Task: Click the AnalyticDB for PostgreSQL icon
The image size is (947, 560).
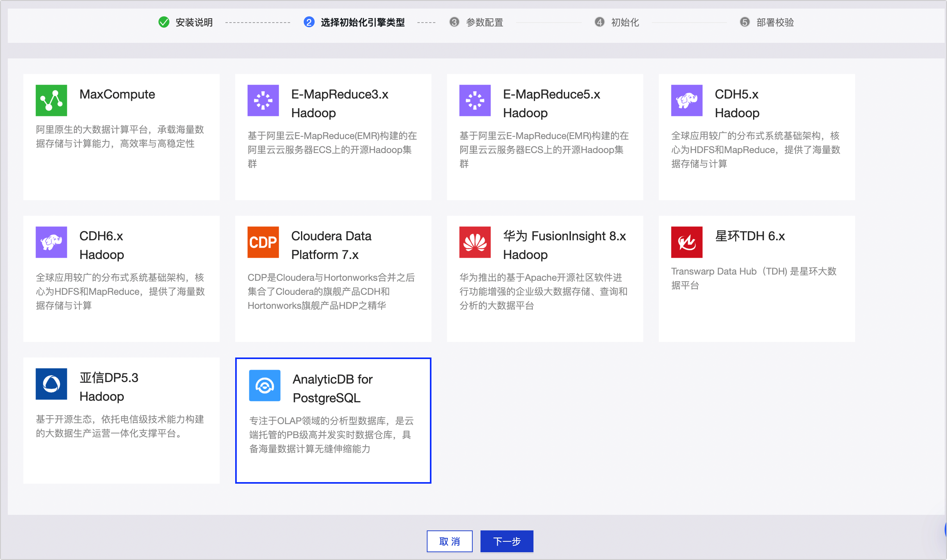Action: coord(265,386)
